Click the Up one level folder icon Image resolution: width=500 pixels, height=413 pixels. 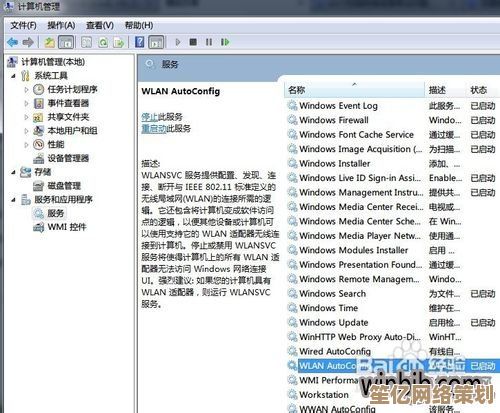tap(50, 42)
